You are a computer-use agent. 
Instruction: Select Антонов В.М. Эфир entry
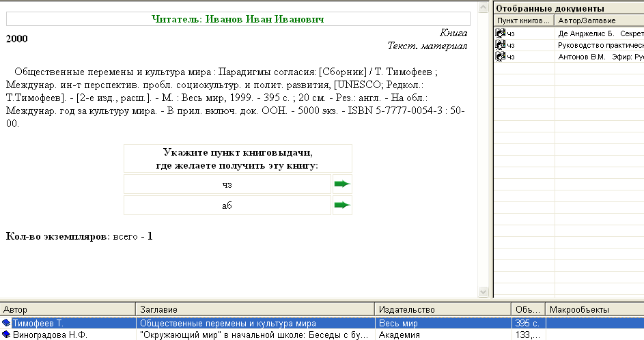(x=569, y=56)
